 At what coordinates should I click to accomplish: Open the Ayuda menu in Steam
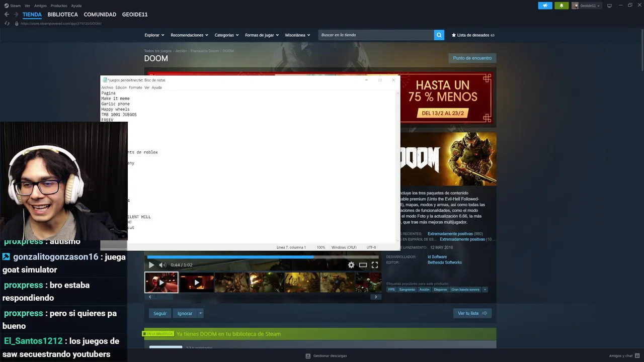click(76, 6)
